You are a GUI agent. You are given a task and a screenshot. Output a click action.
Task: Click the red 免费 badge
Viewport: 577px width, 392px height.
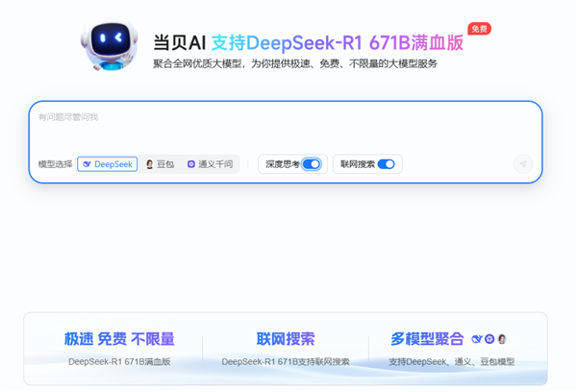click(x=479, y=29)
